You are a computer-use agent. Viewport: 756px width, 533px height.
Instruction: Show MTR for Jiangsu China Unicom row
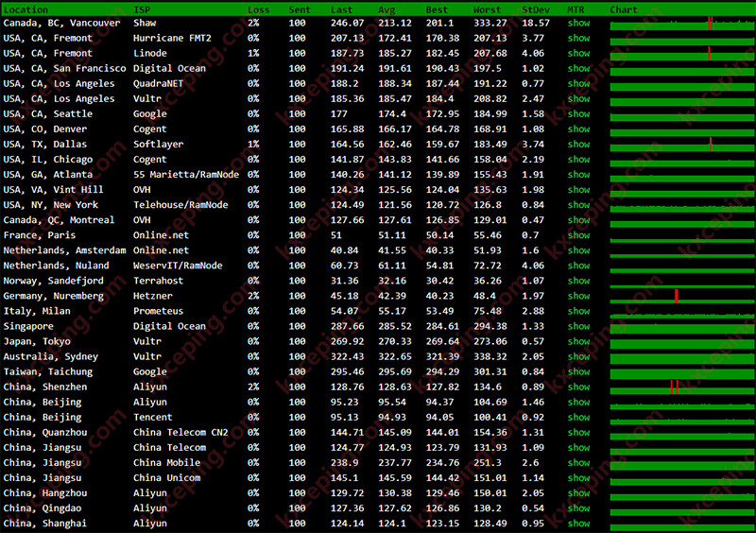pyautogui.click(x=578, y=478)
